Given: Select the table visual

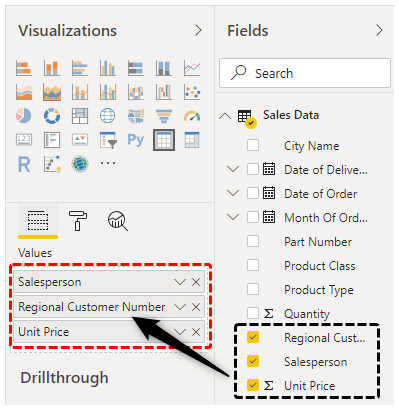Looking at the screenshot, I should click(164, 140).
